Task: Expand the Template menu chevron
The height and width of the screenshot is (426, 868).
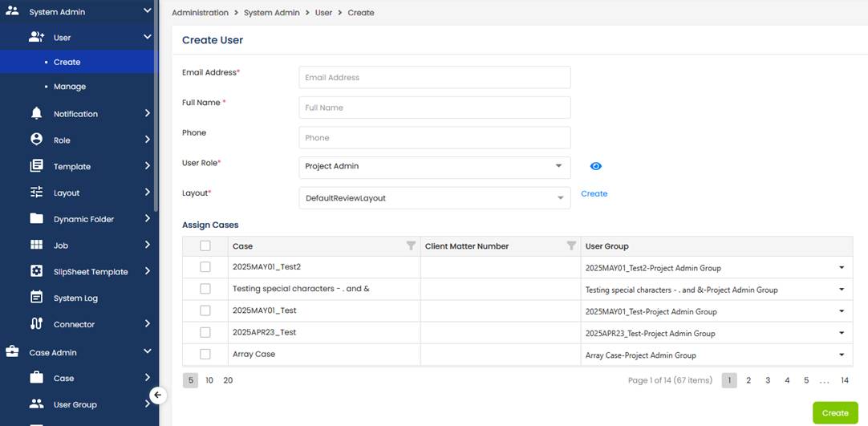Action: click(x=148, y=165)
